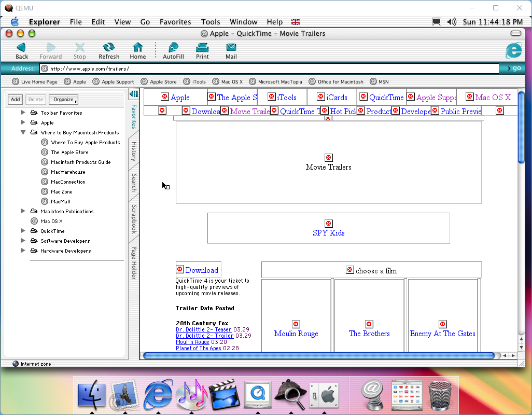Open the Organize dropdown button
This screenshot has width=532, height=415.
click(x=63, y=100)
